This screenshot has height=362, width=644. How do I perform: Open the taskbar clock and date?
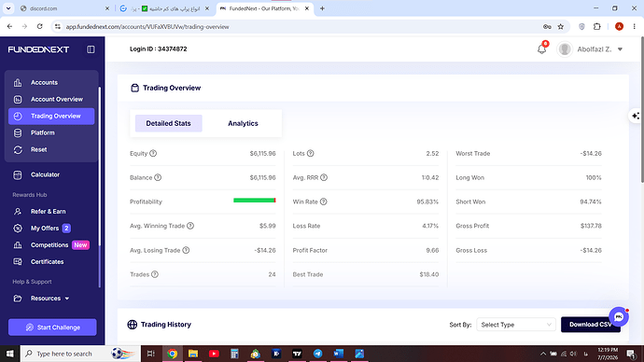point(608,354)
